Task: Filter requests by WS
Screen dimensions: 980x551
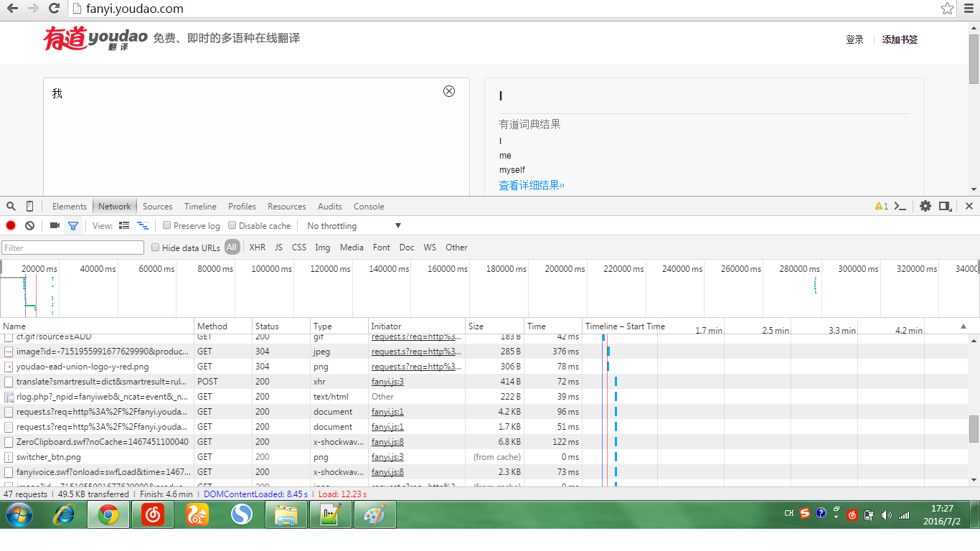Action: [x=430, y=248]
